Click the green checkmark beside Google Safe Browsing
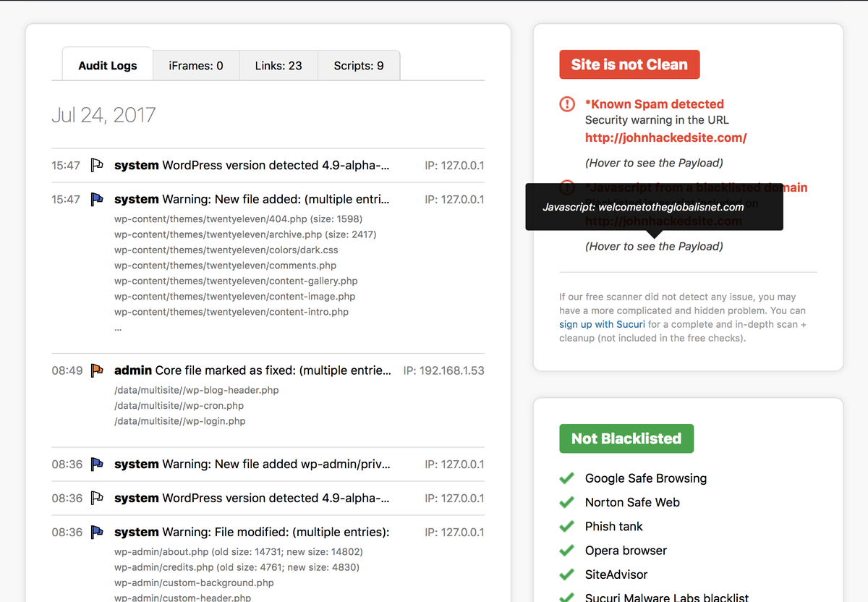 pos(567,478)
